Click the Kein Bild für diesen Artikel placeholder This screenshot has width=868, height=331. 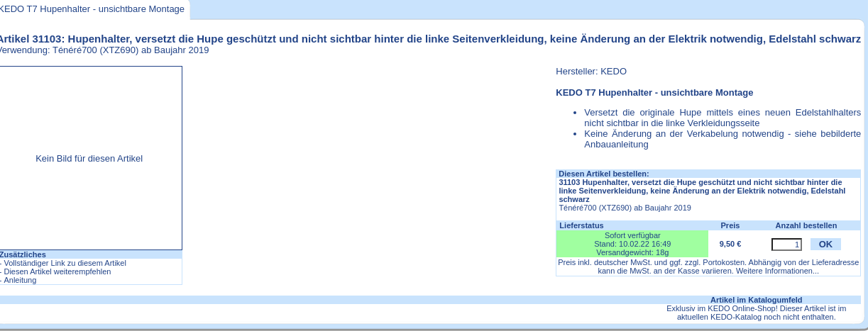point(89,158)
